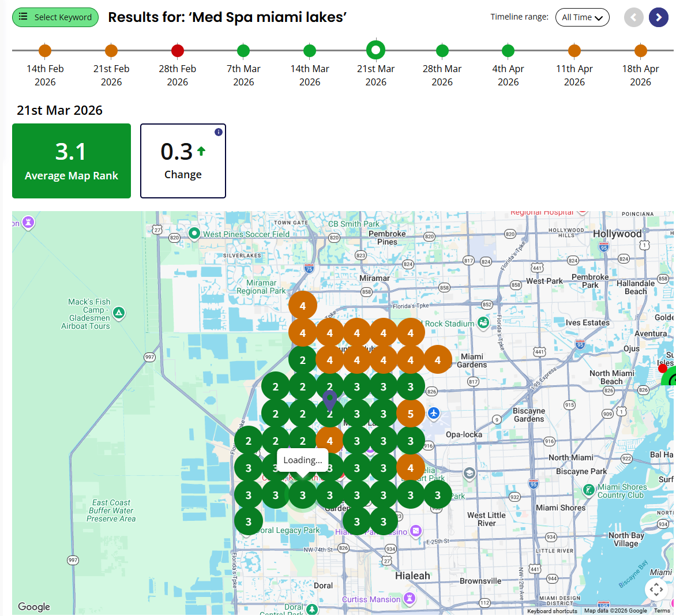The image size is (676, 616).
Task: Go to next timeline page arrow
Action: 658,17
